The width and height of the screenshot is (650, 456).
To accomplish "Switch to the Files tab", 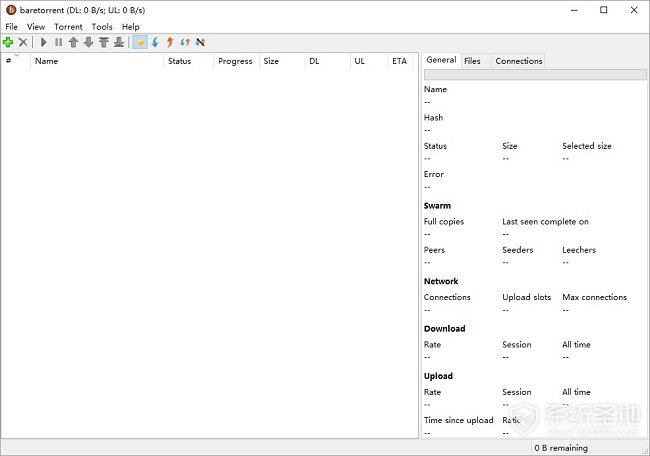I will point(472,61).
